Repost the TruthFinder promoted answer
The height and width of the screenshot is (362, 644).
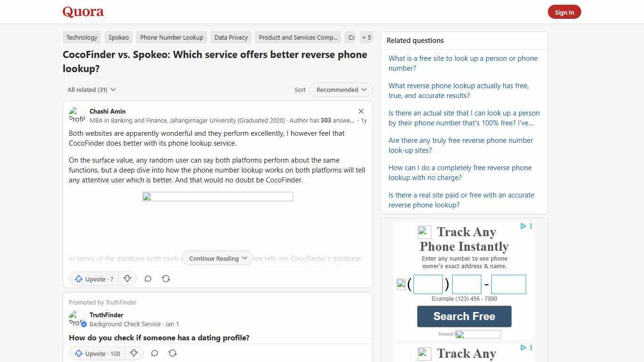[173, 353]
